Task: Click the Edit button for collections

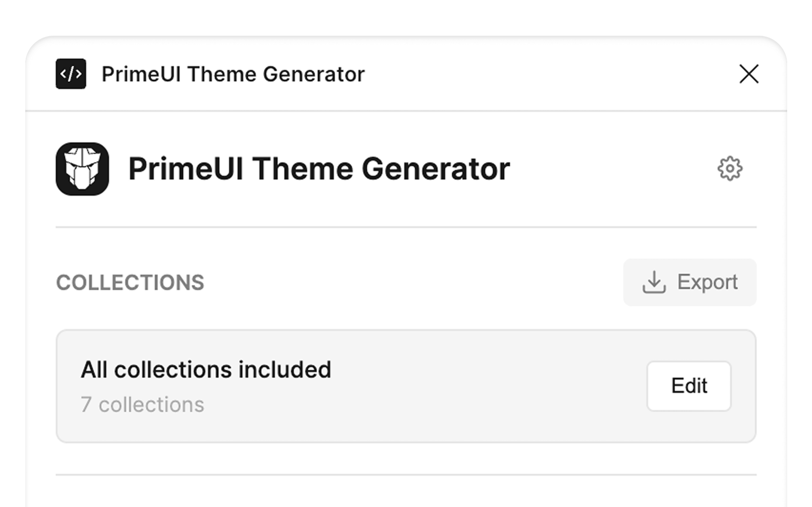Action: 689,386
